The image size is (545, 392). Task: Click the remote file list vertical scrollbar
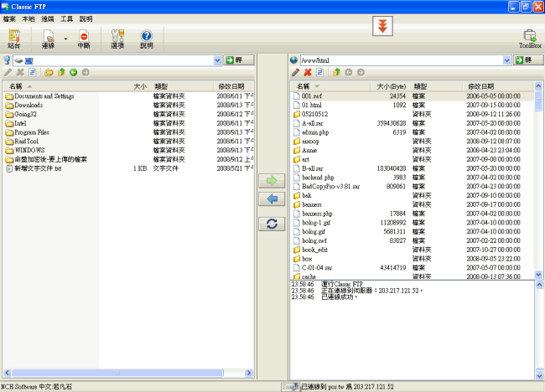(x=537, y=184)
